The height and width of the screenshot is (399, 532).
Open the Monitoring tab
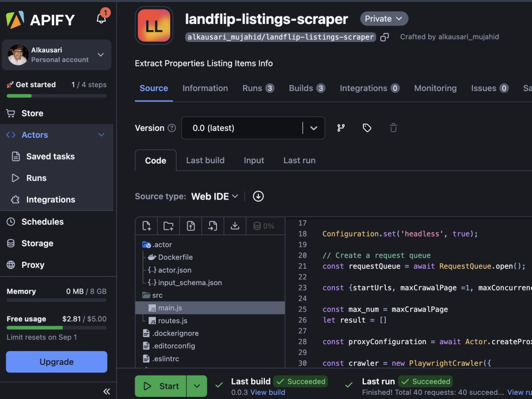[435, 88]
